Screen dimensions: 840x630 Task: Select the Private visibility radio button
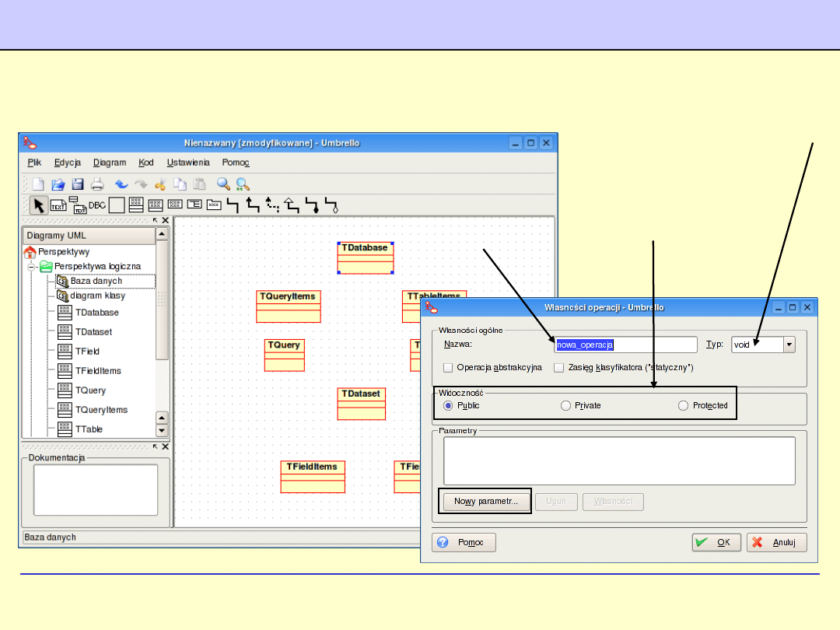click(565, 405)
